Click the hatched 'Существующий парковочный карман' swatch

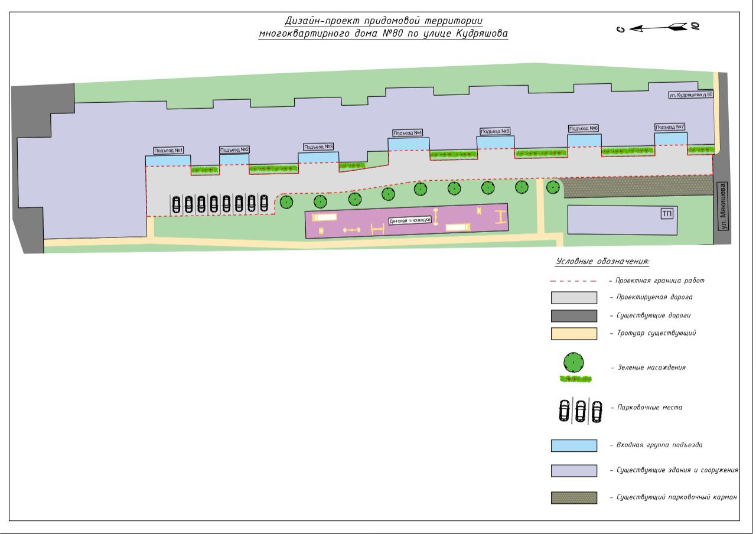573,497
